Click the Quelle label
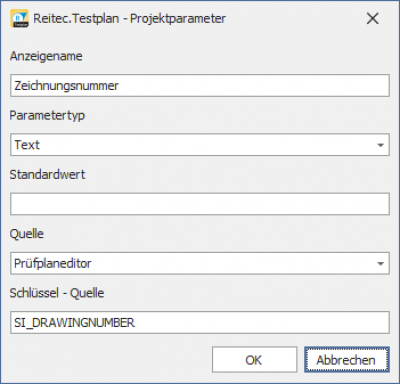The height and width of the screenshot is (384, 400). pyautogui.click(x=26, y=234)
